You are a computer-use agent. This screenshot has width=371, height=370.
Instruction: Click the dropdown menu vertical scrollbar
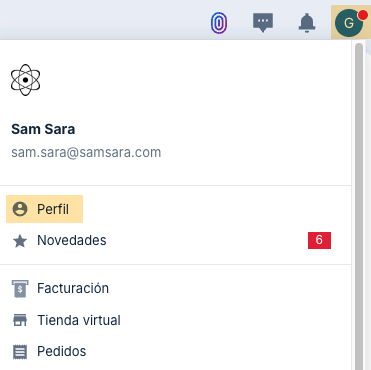[359, 206]
